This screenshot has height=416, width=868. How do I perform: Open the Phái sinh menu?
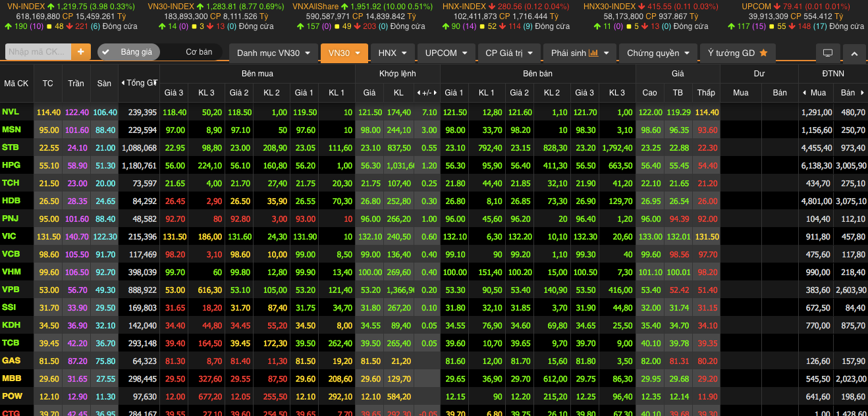[580, 53]
